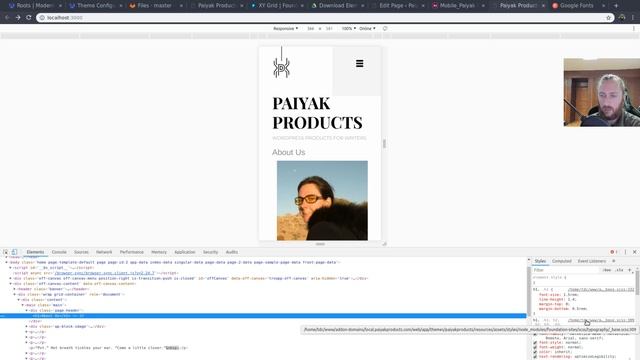Open the DevTools customize kebab menu

(625, 252)
